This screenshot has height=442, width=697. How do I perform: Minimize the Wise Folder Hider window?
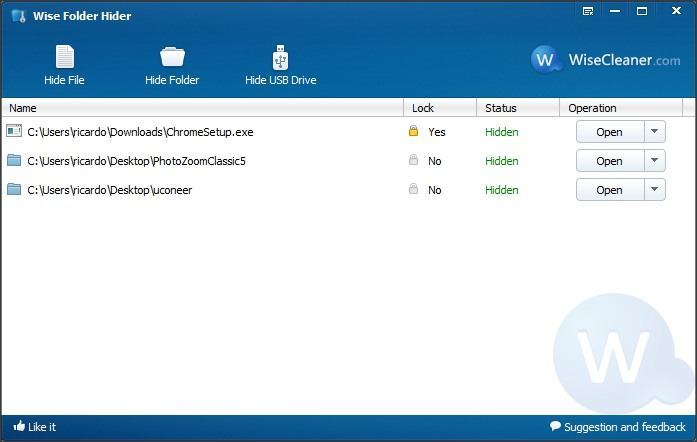pos(615,11)
